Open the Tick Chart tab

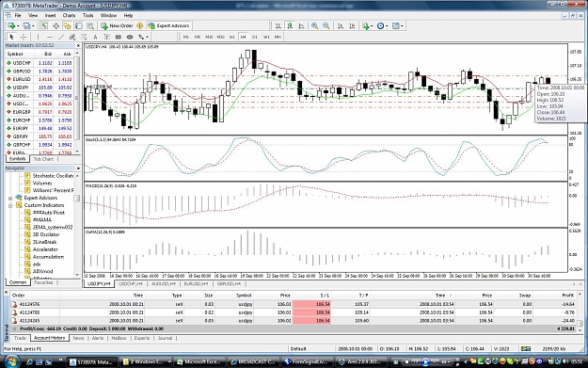pyautogui.click(x=43, y=159)
